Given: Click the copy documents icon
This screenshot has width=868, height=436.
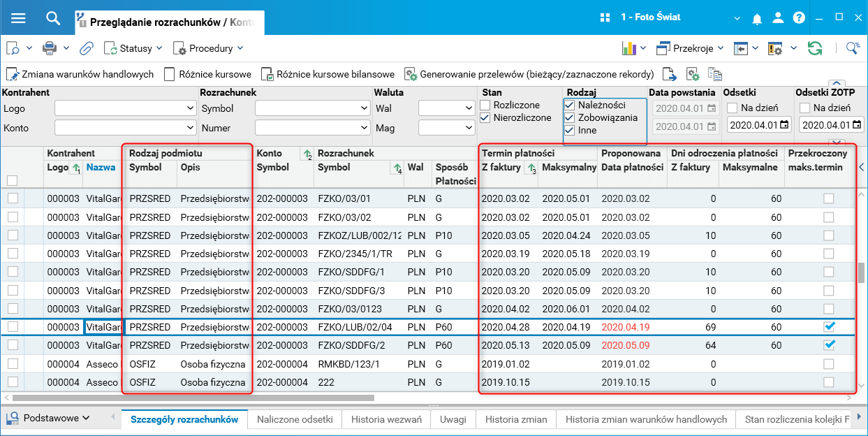Looking at the screenshot, I should pyautogui.click(x=714, y=74).
